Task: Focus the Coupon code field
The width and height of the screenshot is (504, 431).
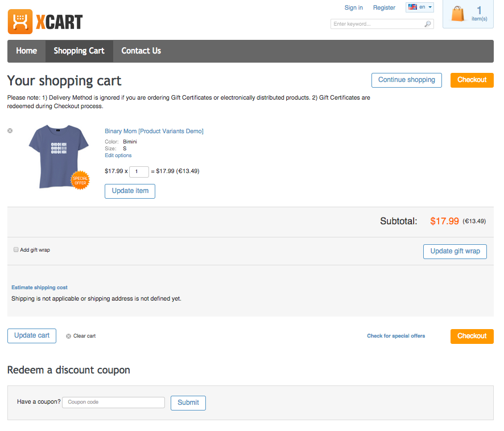Action: tap(113, 403)
